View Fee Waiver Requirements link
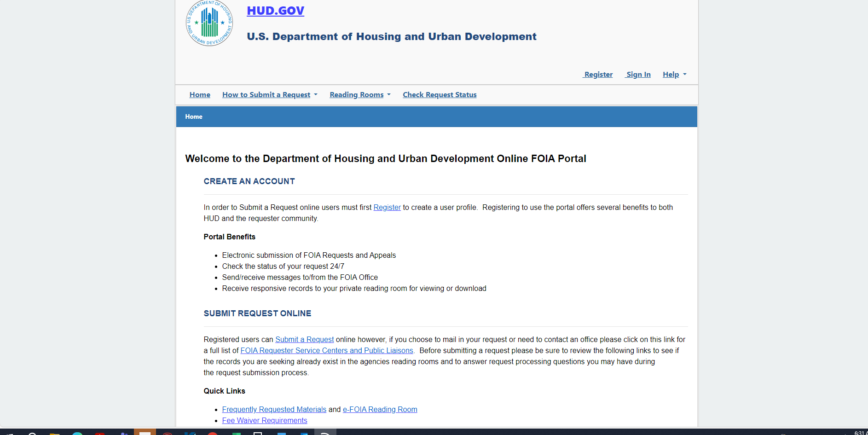868x435 pixels. pyautogui.click(x=265, y=421)
